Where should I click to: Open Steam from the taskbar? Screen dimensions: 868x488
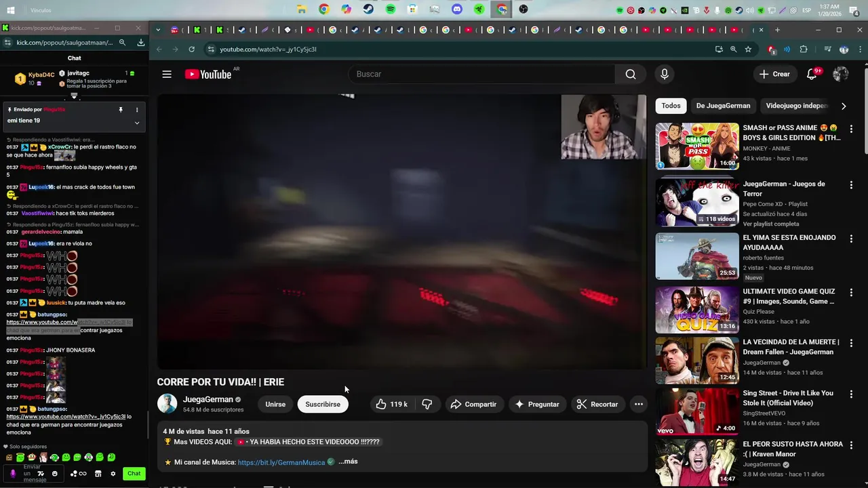click(x=368, y=9)
